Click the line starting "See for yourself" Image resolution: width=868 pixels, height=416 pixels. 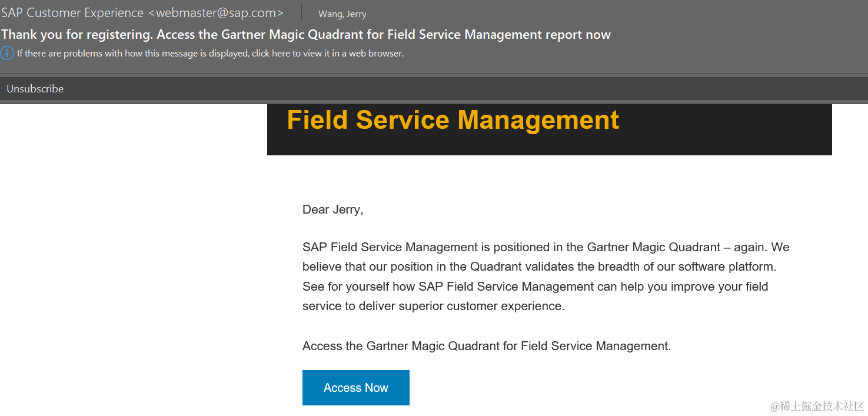pyautogui.click(x=535, y=287)
